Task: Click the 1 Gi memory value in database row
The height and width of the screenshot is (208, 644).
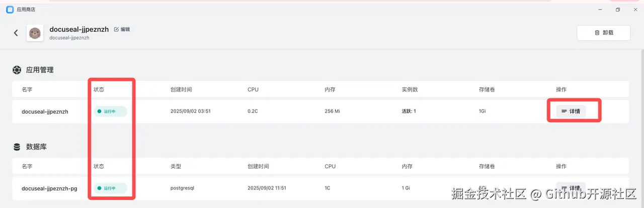Action: (x=406, y=188)
